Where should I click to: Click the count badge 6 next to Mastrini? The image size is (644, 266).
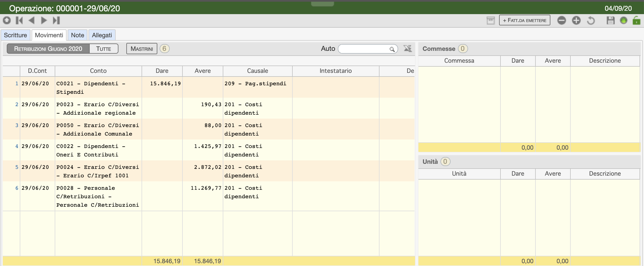(x=164, y=49)
